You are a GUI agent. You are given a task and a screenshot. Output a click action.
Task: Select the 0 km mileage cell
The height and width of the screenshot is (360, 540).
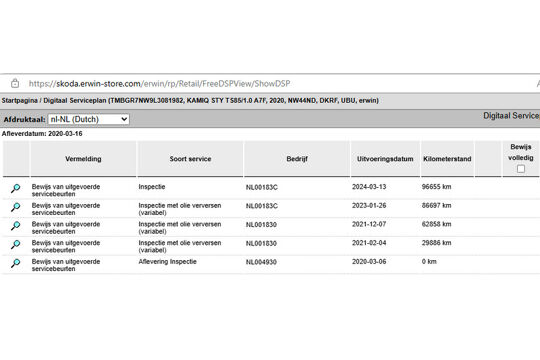[x=429, y=261]
